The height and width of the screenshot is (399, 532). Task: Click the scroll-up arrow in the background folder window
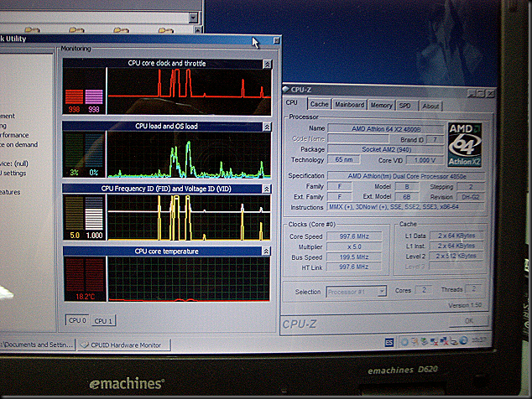(x=198, y=30)
